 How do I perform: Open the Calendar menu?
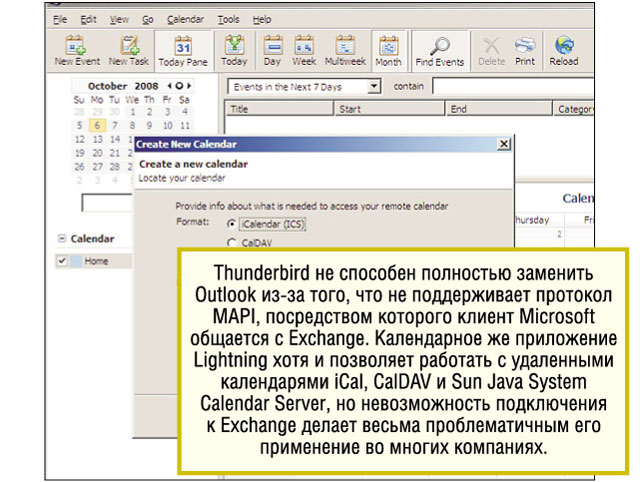(x=185, y=19)
